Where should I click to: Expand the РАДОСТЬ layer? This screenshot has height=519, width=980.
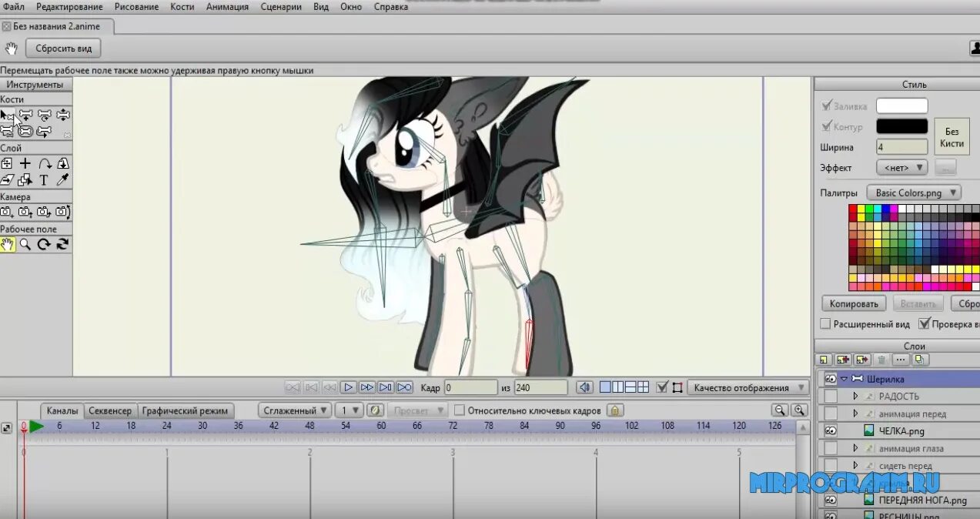point(855,396)
